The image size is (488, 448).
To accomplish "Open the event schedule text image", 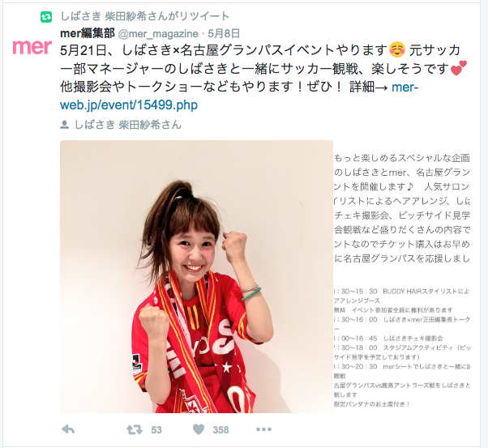I will [x=402, y=348].
